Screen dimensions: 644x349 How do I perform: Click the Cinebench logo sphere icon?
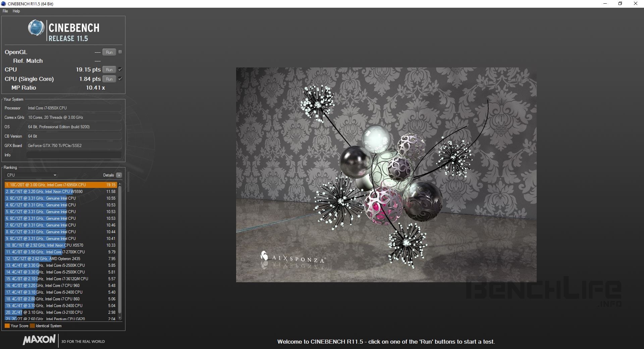tap(36, 28)
